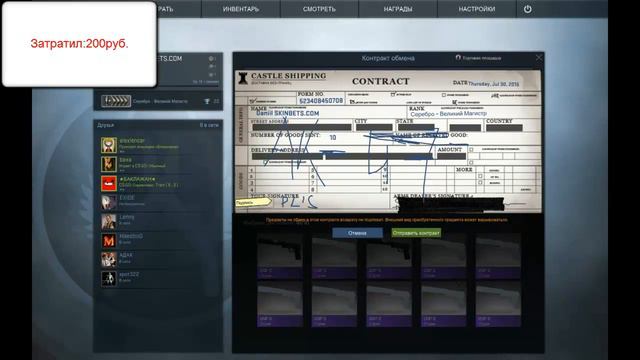This screenshot has height=360, width=640.
Task: Click the silver rank chevrons badge
Action: (116, 101)
